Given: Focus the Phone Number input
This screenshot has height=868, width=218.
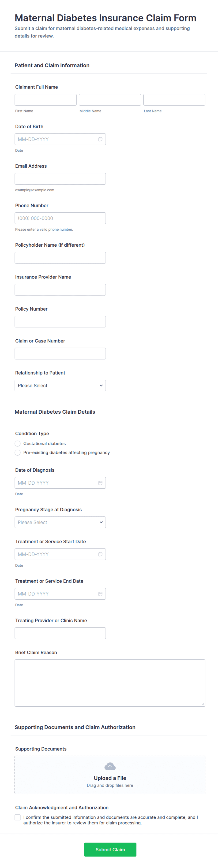Looking at the screenshot, I should [x=60, y=218].
